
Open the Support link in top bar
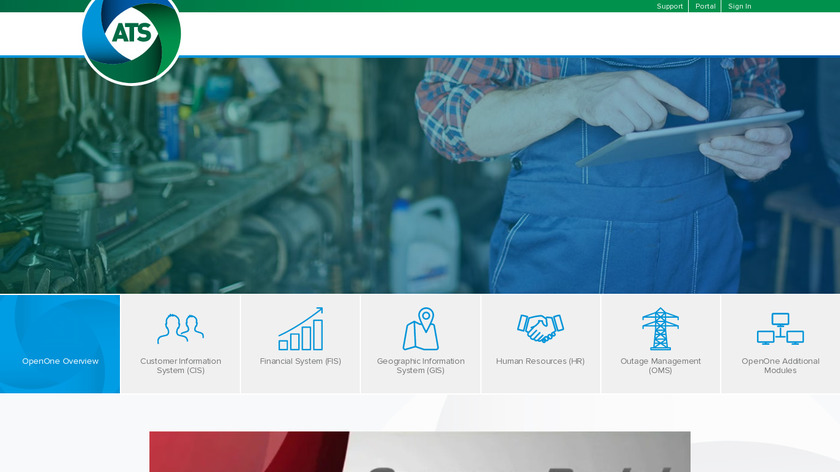(669, 6)
